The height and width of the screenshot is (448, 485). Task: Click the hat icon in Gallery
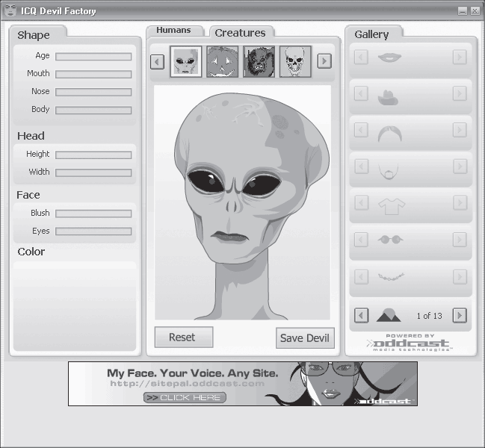tap(388, 95)
